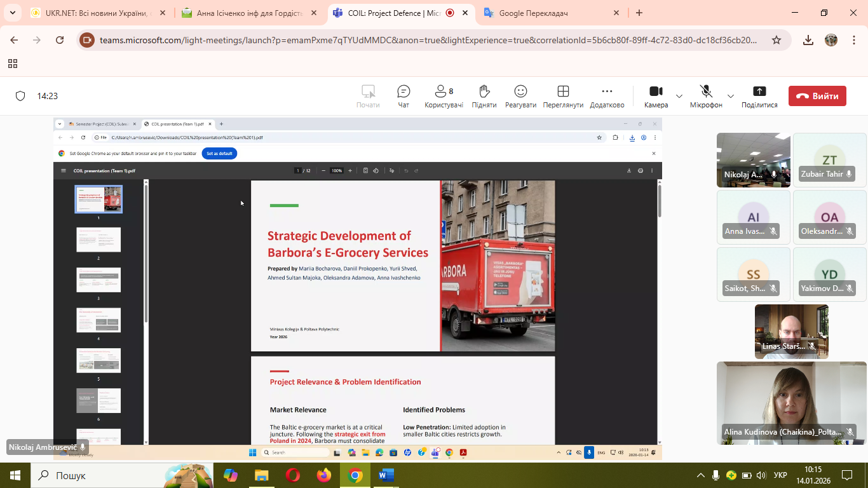Open the reactions emoji menu

click(x=520, y=96)
